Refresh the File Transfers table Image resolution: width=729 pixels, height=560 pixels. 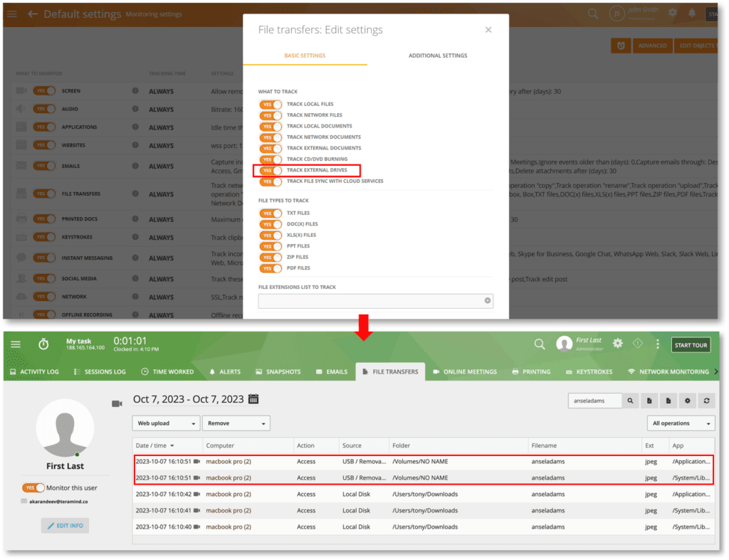[x=707, y=401]
